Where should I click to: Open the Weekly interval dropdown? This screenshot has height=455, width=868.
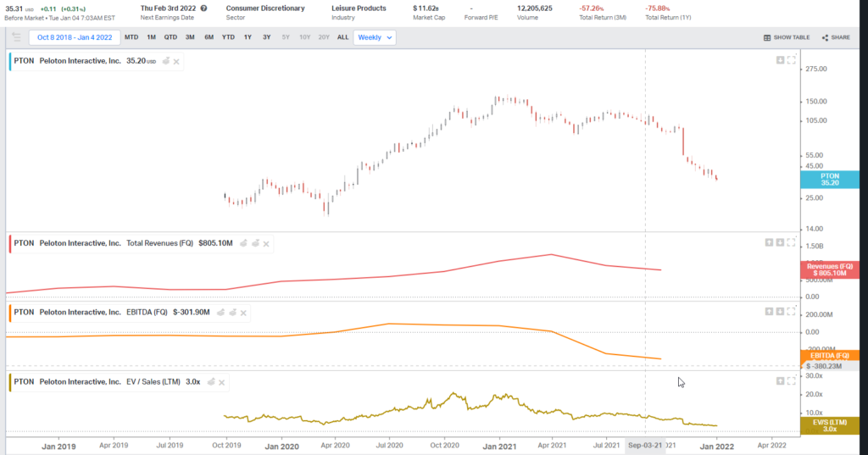375,37
